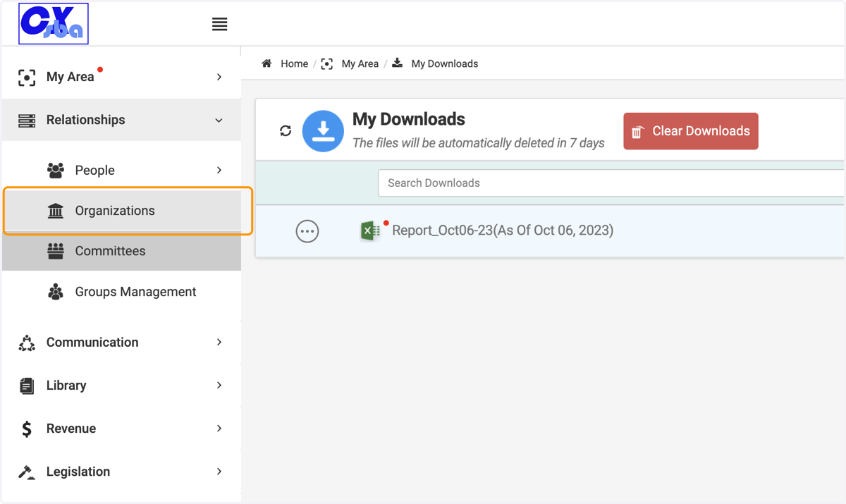Click the Committees group icon

(x=56, y=251)
